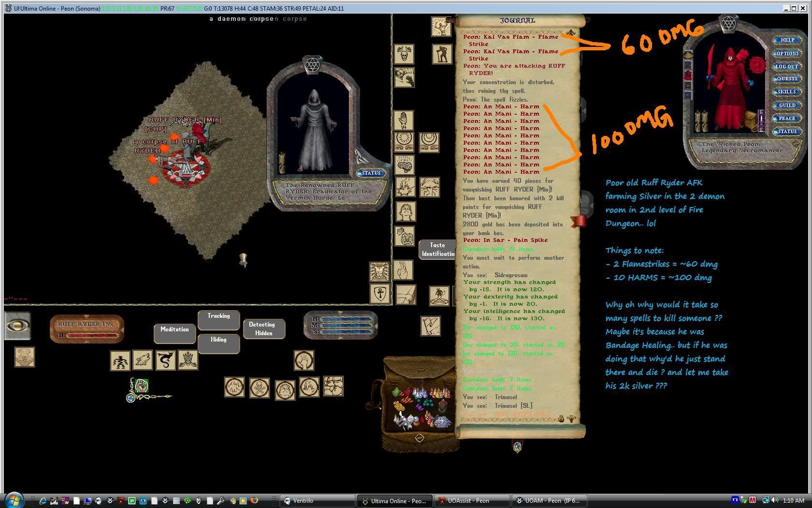Open the QUESTS log

(x=787, y=79)
